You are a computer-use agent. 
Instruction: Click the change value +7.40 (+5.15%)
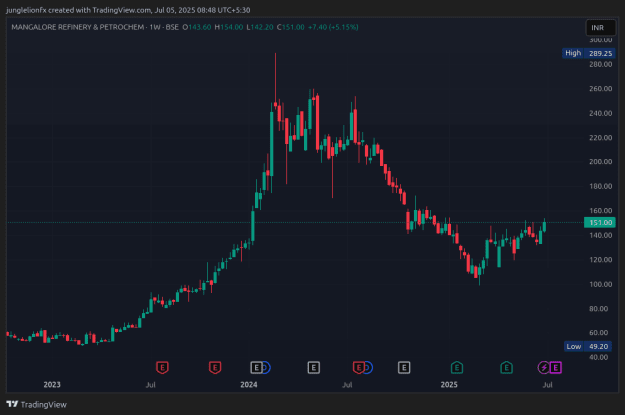tap(333, 27)
